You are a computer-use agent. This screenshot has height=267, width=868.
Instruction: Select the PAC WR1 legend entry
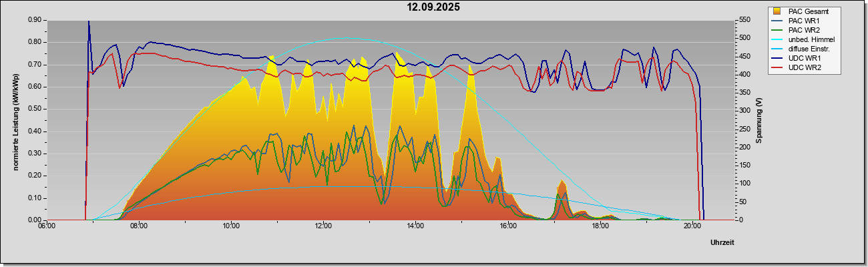pos(803,21)
